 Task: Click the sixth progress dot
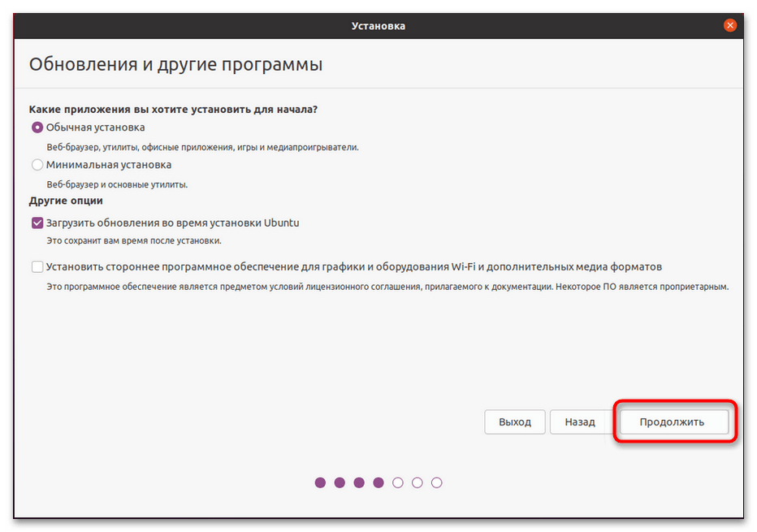tap(417, 482)
